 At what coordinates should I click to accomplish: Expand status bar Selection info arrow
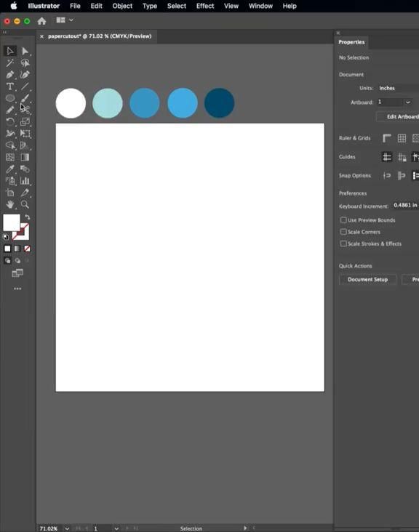coord(245,528)
